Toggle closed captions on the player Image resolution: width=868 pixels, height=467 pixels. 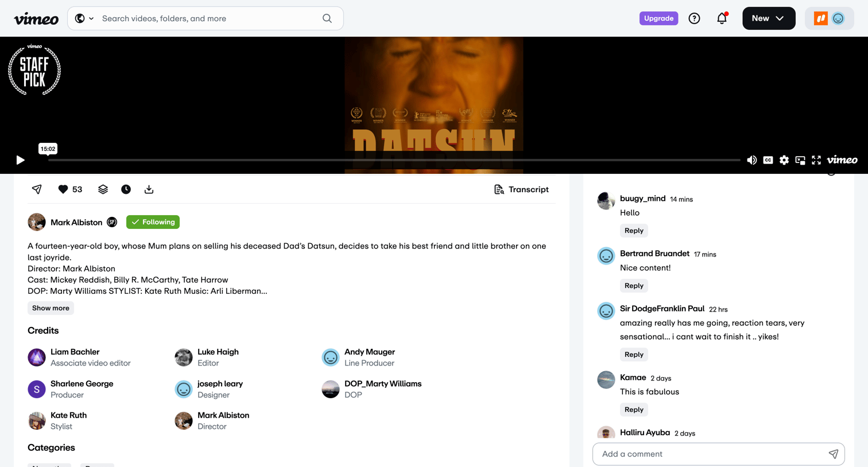tap(768, 160)
